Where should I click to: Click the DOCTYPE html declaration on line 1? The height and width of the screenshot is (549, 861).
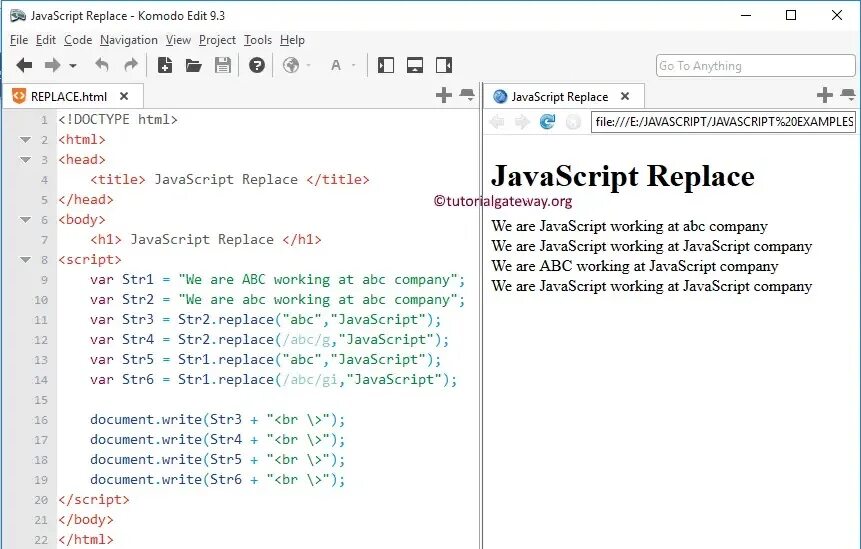(118, 120)
